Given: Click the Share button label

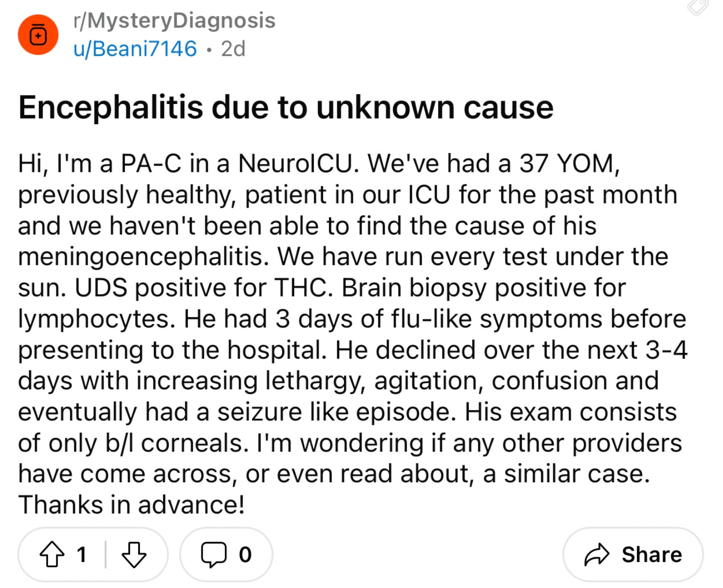Looking at the screenshot, I should point(652,554).
